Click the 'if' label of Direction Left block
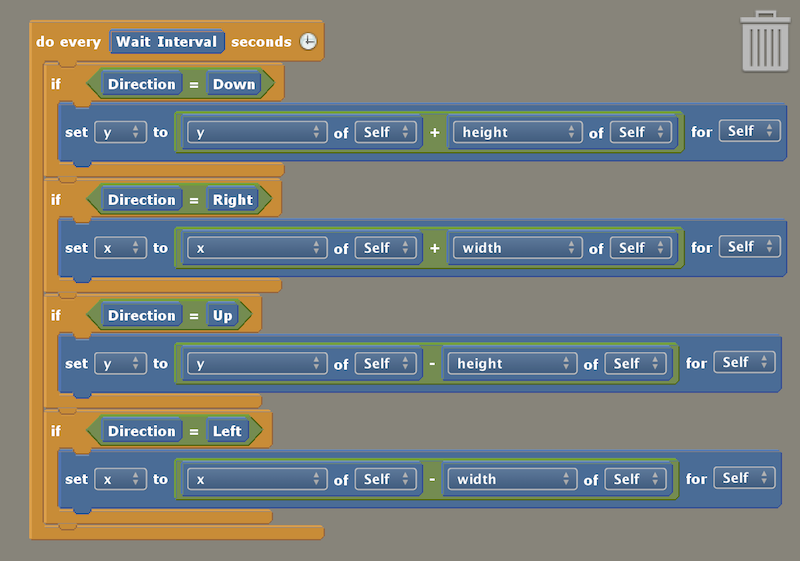This screenshot has width=800, height=561. pos(56,431)
